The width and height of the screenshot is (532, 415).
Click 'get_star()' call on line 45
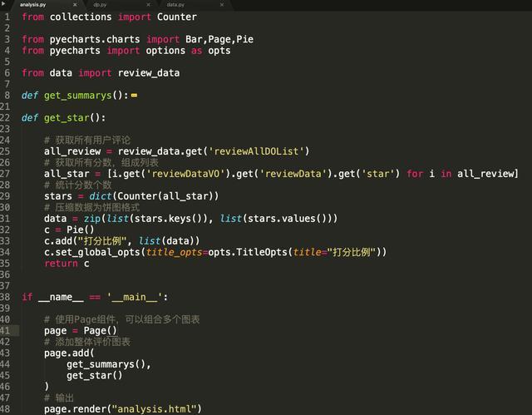[94, 375]
